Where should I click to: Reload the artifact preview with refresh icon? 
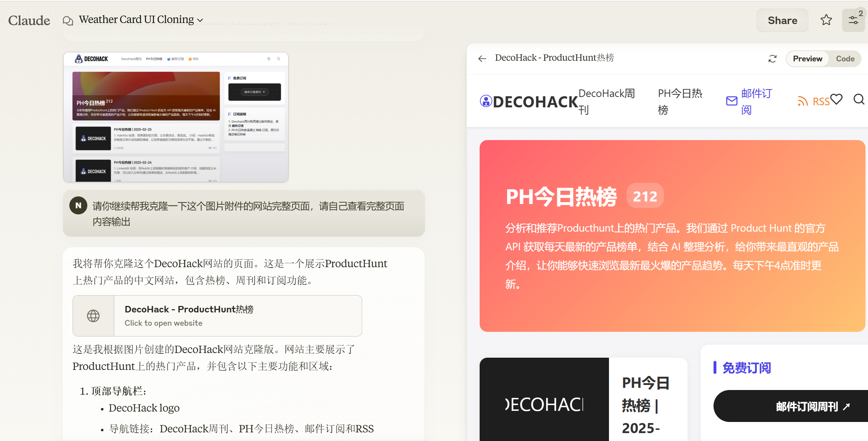772,59
